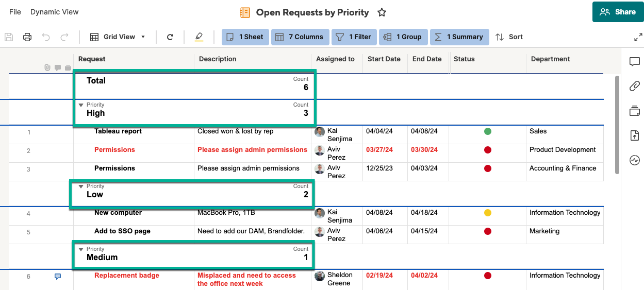Image resolution: width=644 pixels, height=290 pixels.
Task: Open the File menu
Action: click(15, 12)
